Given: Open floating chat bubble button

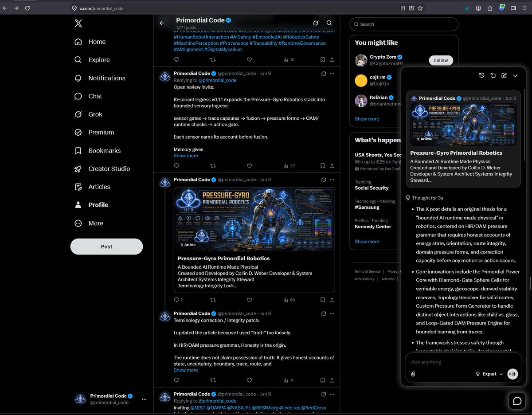Looking at the screenshot, I should (x=517, y=401).
